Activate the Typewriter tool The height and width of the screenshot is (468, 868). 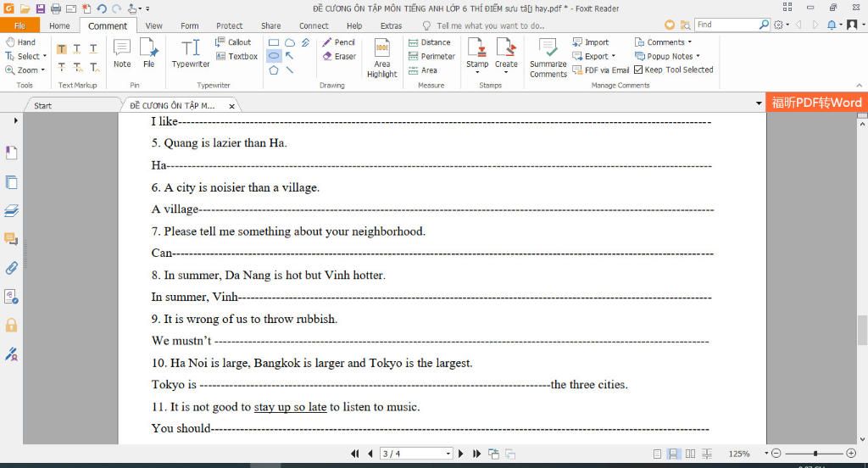tap(191, 53)
